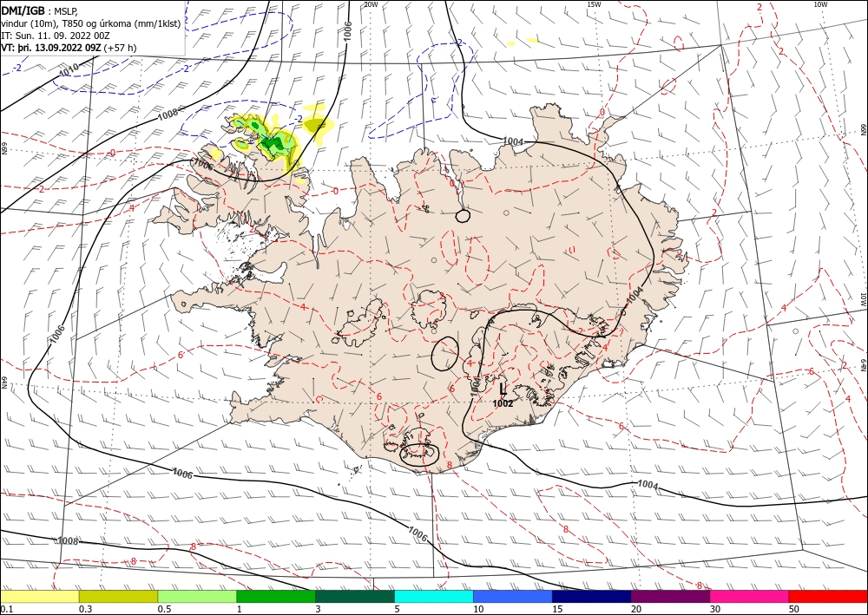This screenshot has height=615, width=868.
Task: Select the 'VT: þri. 13.09.2022 09Z (+57 h)' line
Action: 69,48
